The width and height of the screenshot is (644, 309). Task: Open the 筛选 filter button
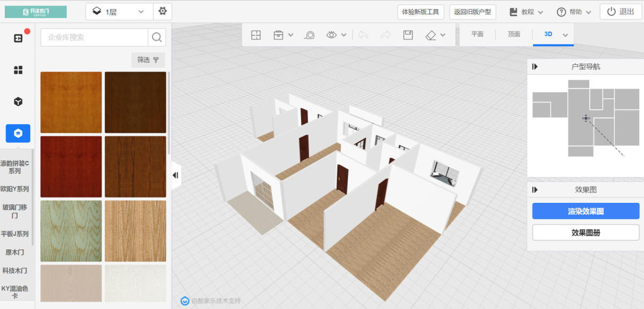[148, 60]
